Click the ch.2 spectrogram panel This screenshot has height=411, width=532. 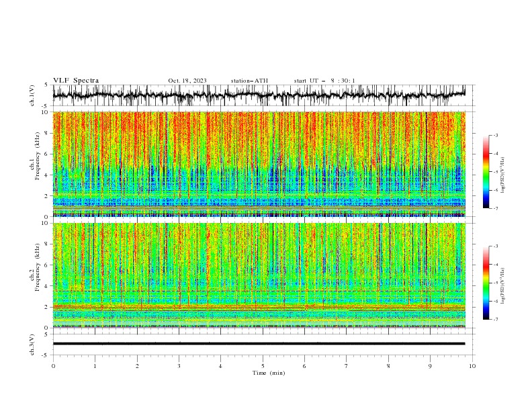point(259,275)
